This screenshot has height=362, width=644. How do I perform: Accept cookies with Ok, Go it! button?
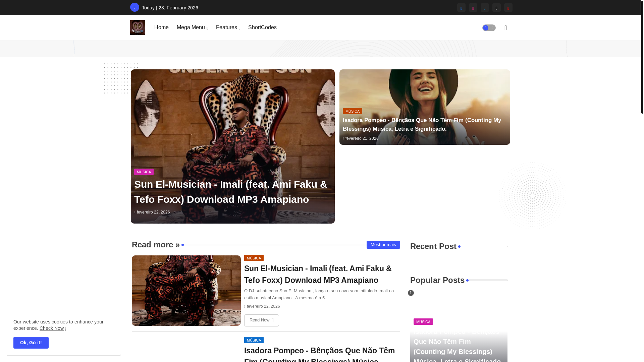click(x=31, y=343)
